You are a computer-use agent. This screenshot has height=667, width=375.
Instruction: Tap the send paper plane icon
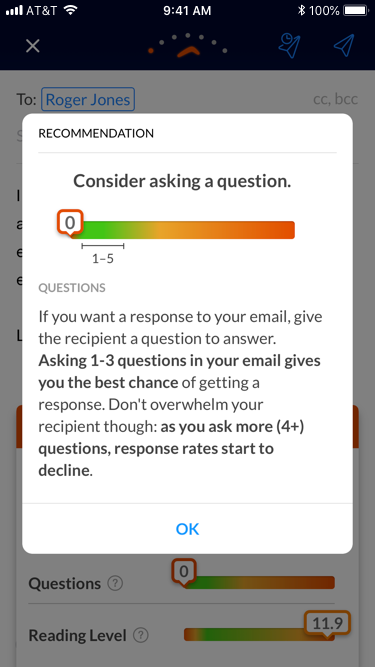[344, 46]
